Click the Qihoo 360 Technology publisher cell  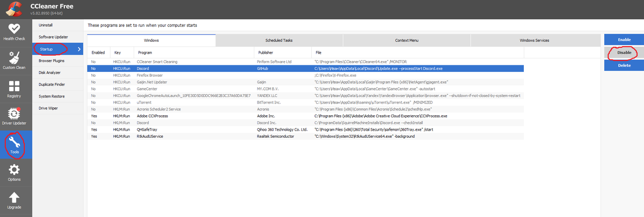[282, 130]
